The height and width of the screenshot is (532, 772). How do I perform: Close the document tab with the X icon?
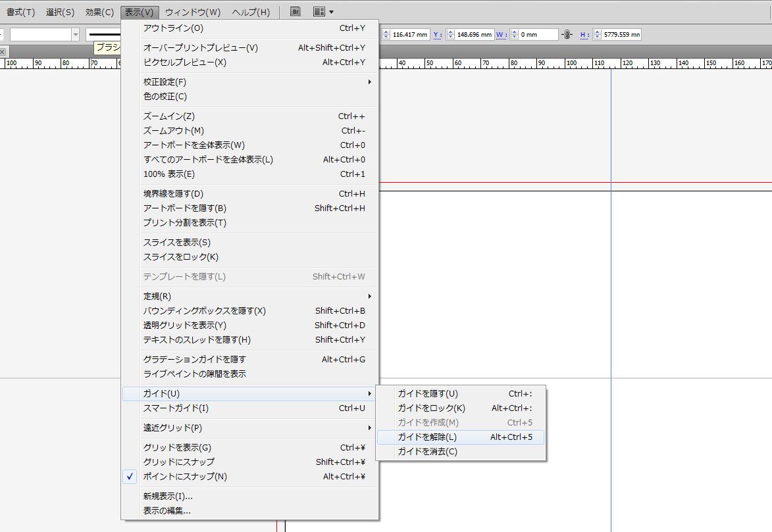tap(3, 51)
